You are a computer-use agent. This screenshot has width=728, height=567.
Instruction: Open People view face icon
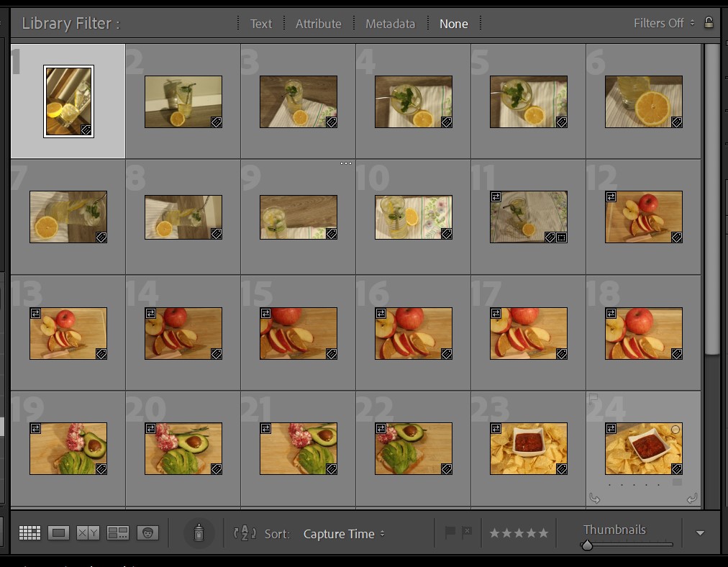pyautogui.click(x=147, y=533)
